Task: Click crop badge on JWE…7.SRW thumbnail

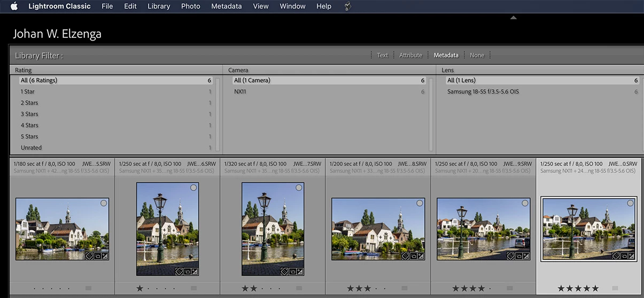Action: tap(292, 271)
